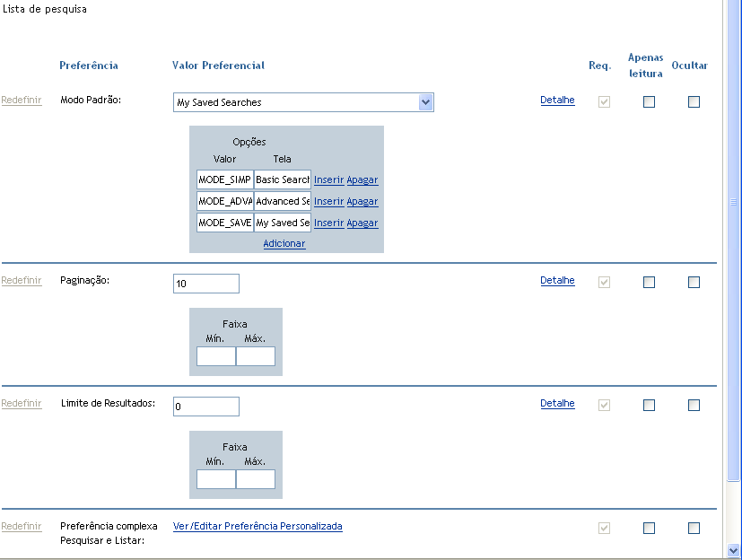Screen dimensions: 742x560
Task: Check Ocultar for Limite de Resultados
Action: point(694,405)
